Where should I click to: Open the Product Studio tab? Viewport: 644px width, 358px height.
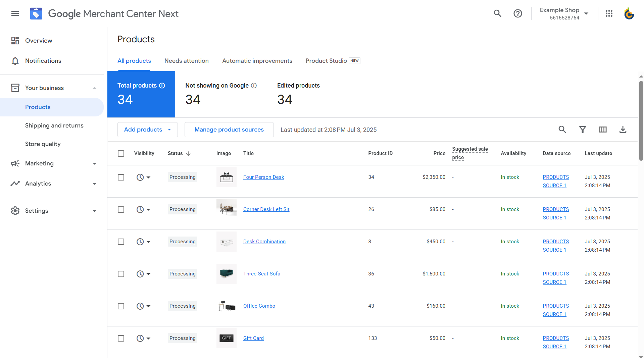[x=326, y=61]
